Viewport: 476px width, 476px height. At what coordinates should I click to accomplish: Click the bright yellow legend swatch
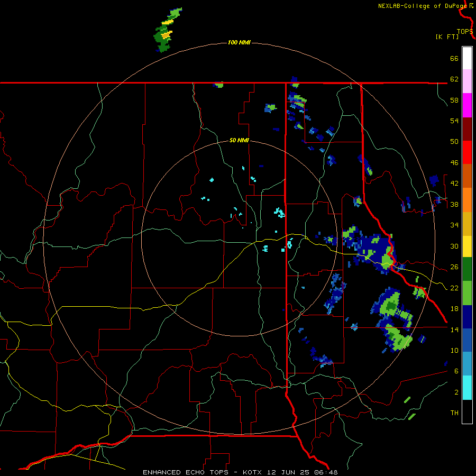pyautogui.click(x=467, y=246)
